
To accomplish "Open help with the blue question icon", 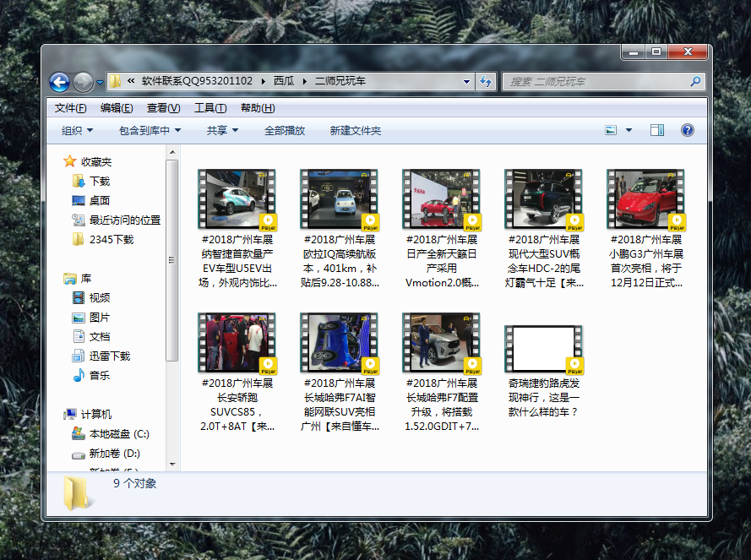I will click(688, 130).
